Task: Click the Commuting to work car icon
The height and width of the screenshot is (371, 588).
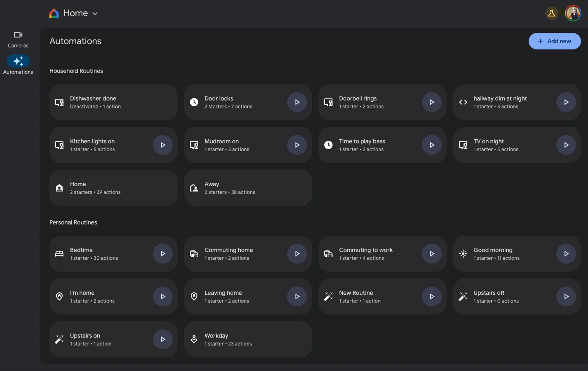Action: [328, 254]
